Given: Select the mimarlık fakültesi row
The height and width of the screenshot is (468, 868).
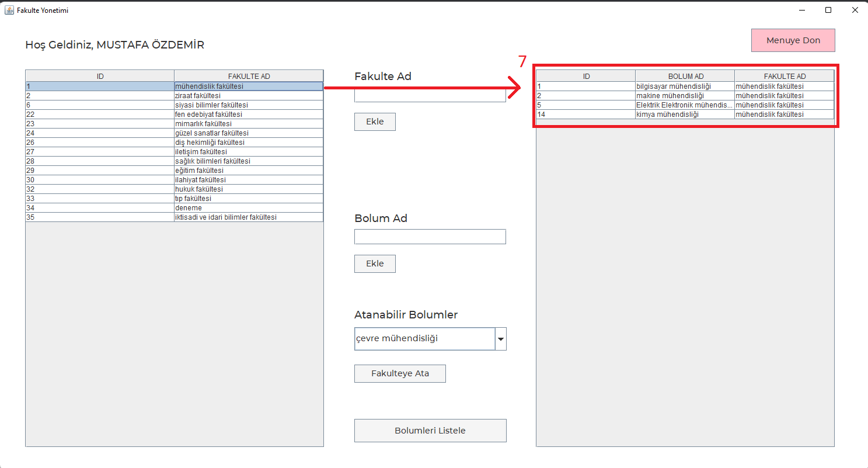Looking at the screenshot, I should [x=174, y=123].
